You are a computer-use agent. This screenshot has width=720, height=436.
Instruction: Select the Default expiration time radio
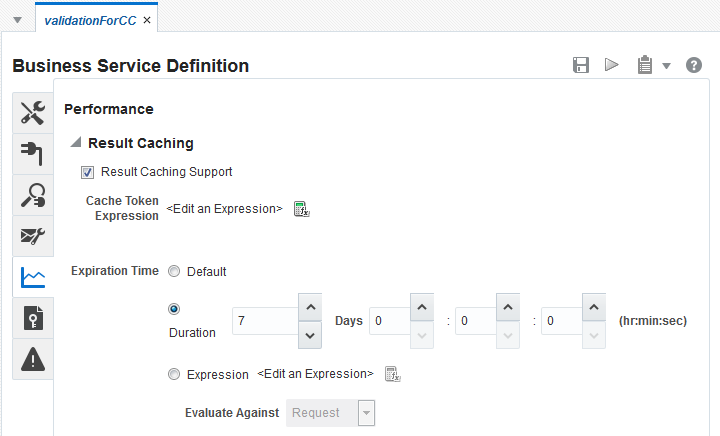click(x=175, y=271)
